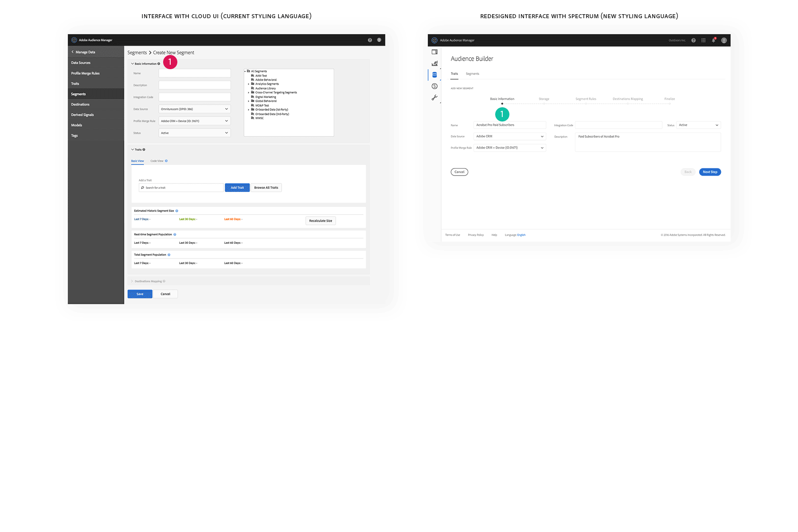Click the blue Save button
This screenshot has width=798, height=532.
[140, 294]
